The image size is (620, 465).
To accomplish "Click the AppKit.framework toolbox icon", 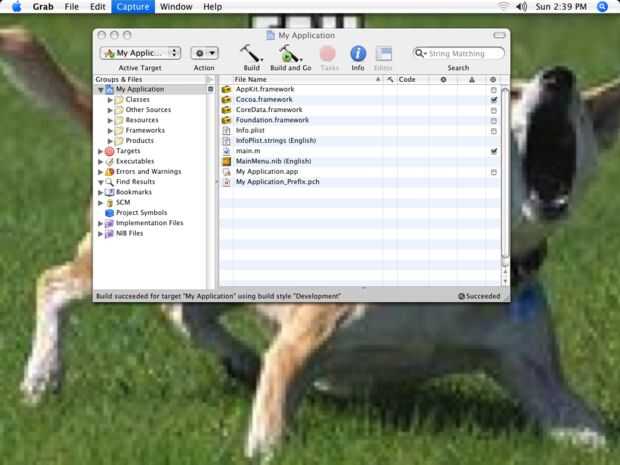I will [226, 89].
